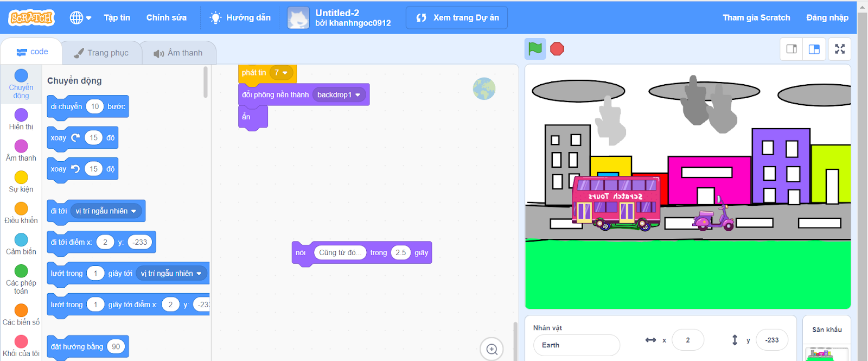Open Hướng dẫn tutorials
Viewport: 868px width, 361px height.
click(x=240, y=18)
